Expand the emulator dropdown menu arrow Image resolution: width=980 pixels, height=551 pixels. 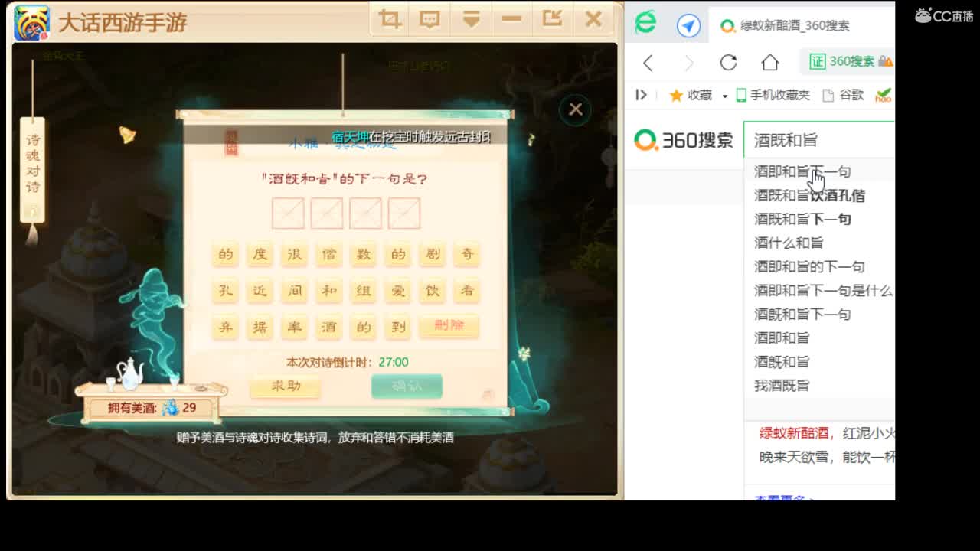point(471,19)
